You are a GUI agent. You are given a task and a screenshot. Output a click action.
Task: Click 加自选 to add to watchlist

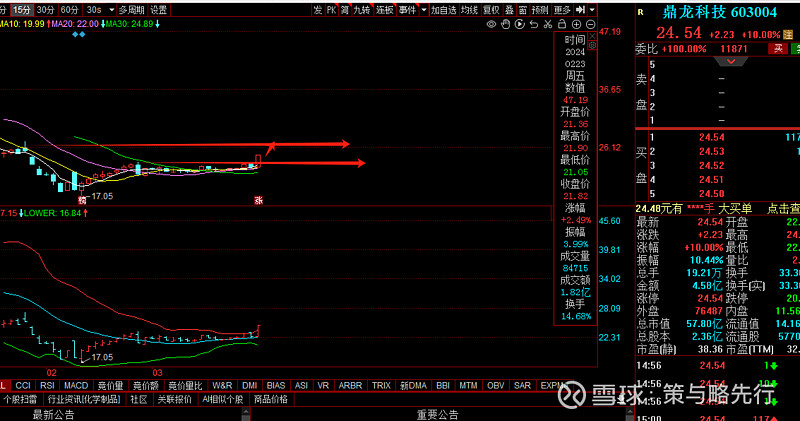[x=443, y=10]
